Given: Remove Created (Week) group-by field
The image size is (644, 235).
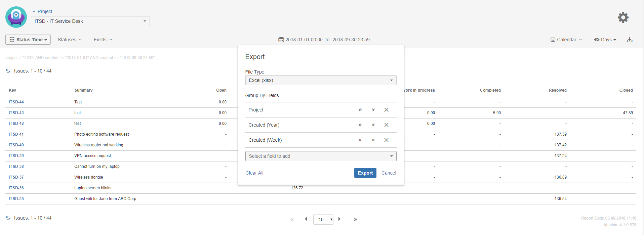Looking at the screenshot, I should click(x=386, y=140).
